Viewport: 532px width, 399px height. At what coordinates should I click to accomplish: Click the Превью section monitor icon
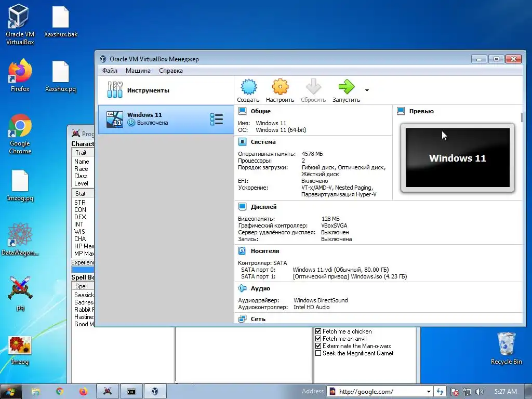401,111
